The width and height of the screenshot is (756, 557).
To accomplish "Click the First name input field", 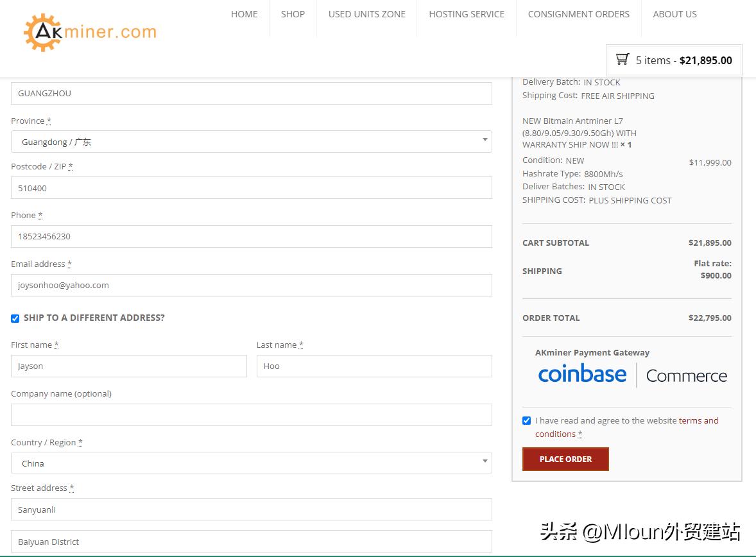I will [x=128, y=366].
